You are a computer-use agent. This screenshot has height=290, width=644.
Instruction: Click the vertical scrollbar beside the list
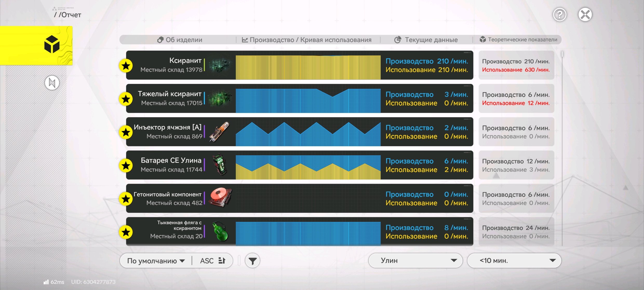[562, 148]
